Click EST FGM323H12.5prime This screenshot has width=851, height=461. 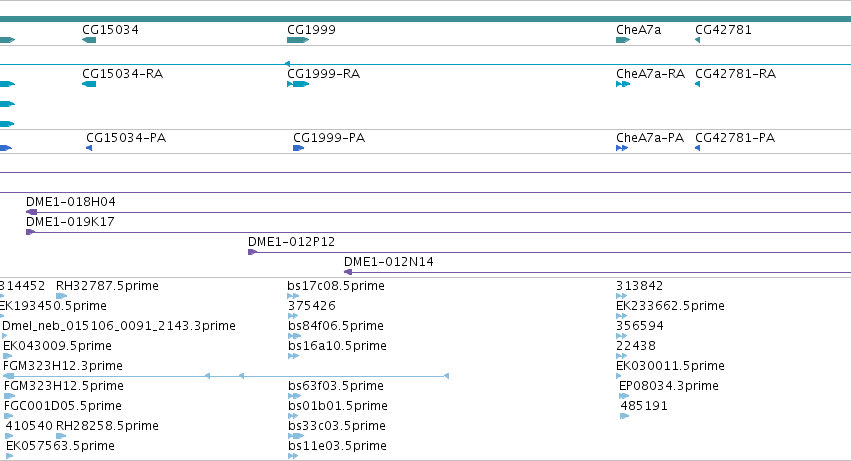63,386
